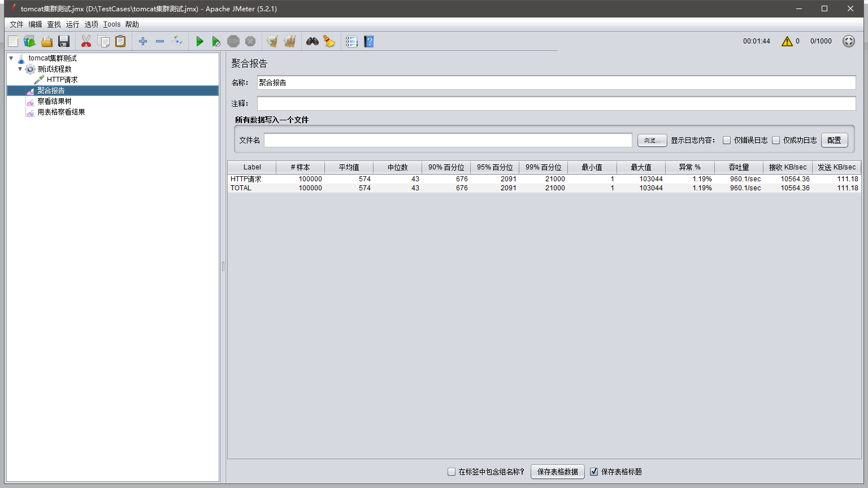Viewport: 868px width, 488px height.
Task: Click the Stop test icon
Action: click(x=233, y=41)
